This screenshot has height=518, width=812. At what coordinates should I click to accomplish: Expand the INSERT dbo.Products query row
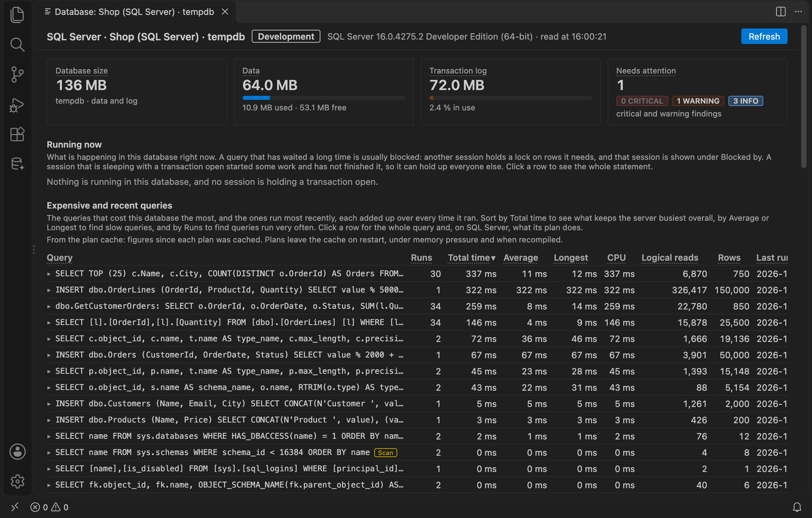pos(417,420)
